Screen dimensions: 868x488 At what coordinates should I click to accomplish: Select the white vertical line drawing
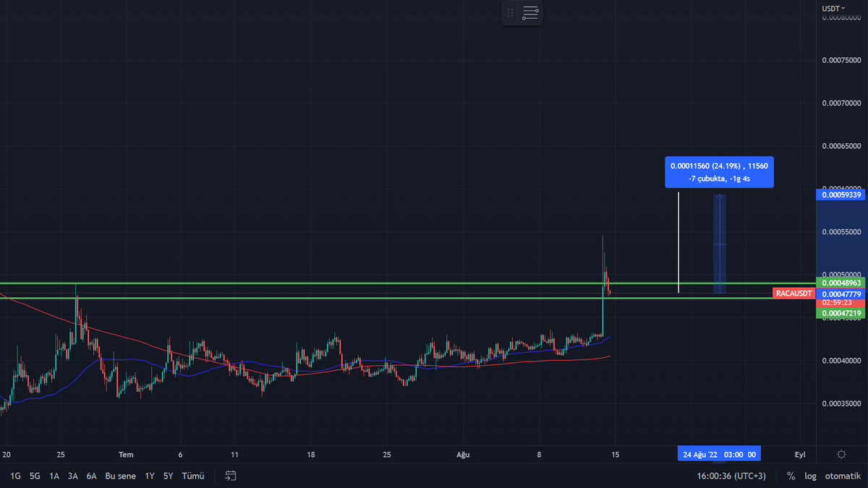click(x=678, y=242)
